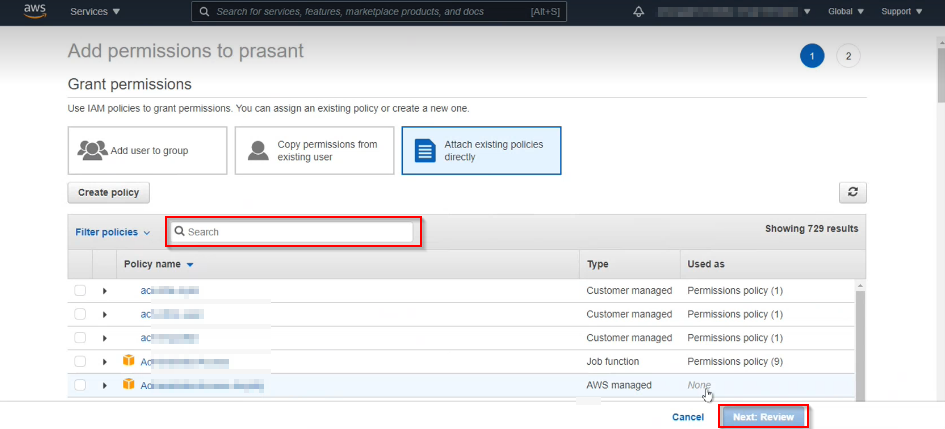Image resolution: width=945 pixels, height=429 pixels.
Task: Click the 'Permissions policy (9)' cell
Action: pos(735,362)
